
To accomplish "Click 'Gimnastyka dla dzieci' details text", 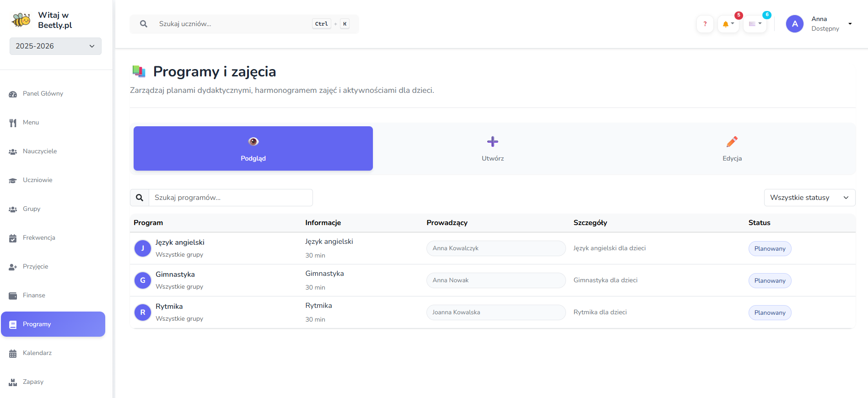I will [605, 280].
